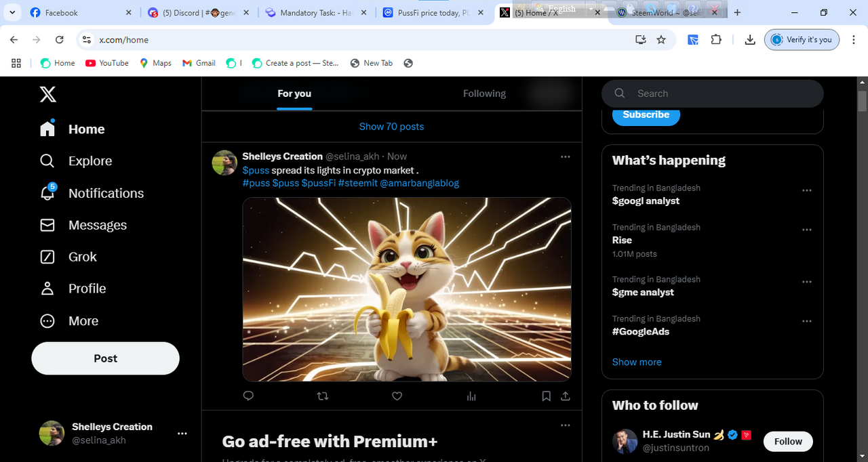The height and width of the screenshot is (462, 868).
Task: Open the cat with banana image
Action: (407, 289)
